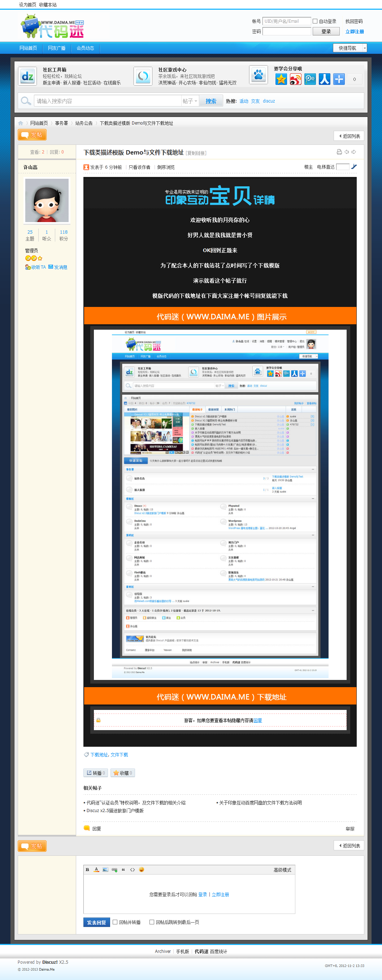Click the 回复 link in hidden content notice
The image size is (382, 980).
click(257, 720)
